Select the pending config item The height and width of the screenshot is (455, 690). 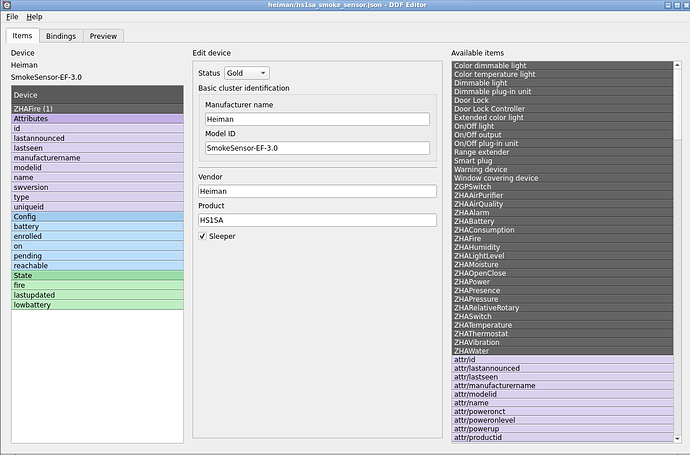[97, 256]
